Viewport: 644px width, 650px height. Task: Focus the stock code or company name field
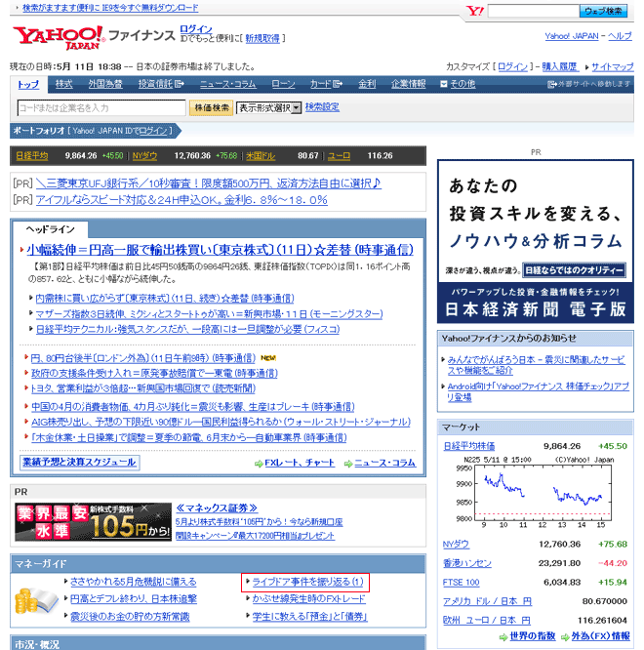click(101, 107)
